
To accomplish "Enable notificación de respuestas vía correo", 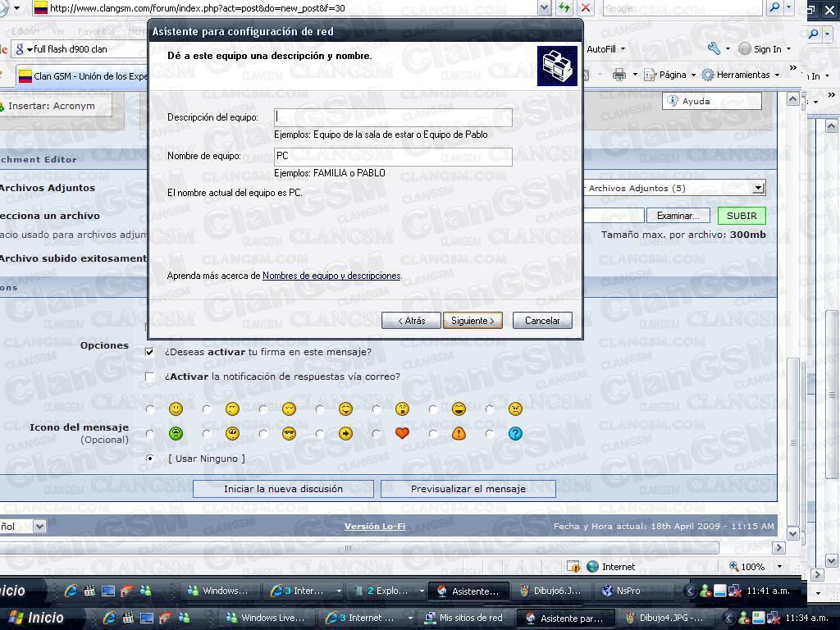I will [149, 377].
